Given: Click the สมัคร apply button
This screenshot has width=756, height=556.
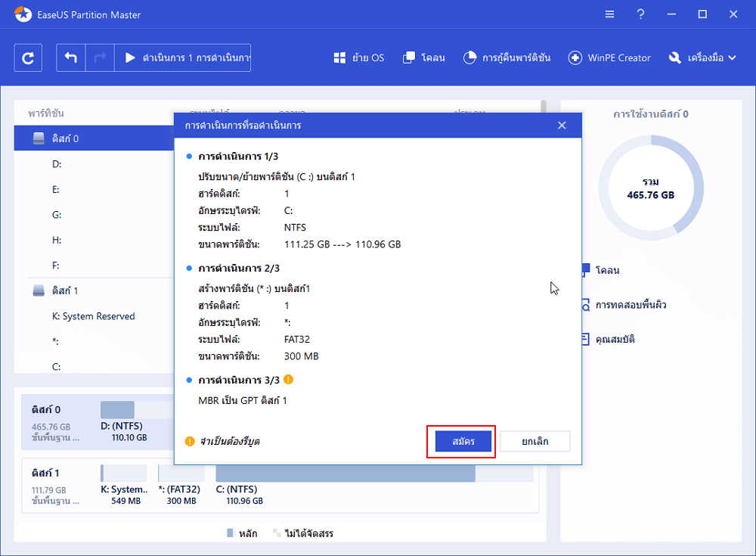Looking at the screenshot, I should (x=463, y=441).
